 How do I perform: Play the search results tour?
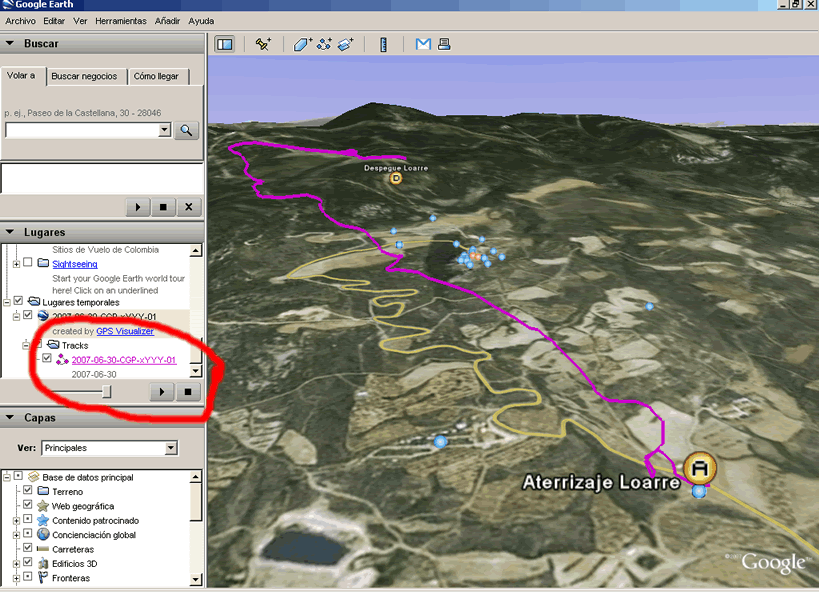(x=138, y=207)
